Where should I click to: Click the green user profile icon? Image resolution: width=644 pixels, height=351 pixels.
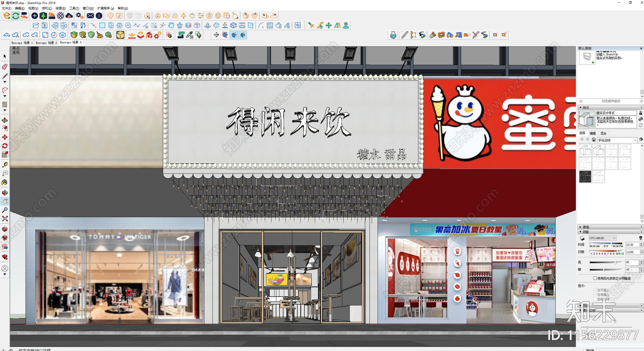tap(346, 25)
